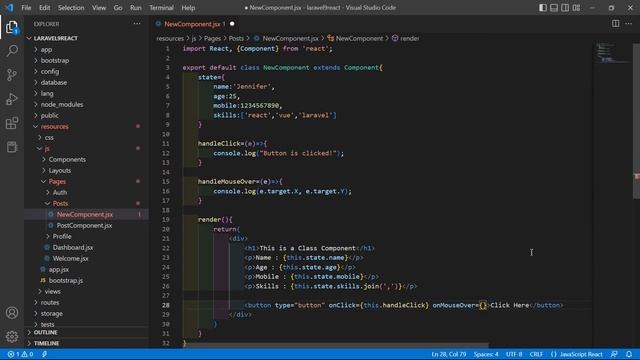Open Customize Layout icon in title bar
Image resolution: width=640 pixels, height=360 pixels.
pyautogui.click(x=576, y=8)
